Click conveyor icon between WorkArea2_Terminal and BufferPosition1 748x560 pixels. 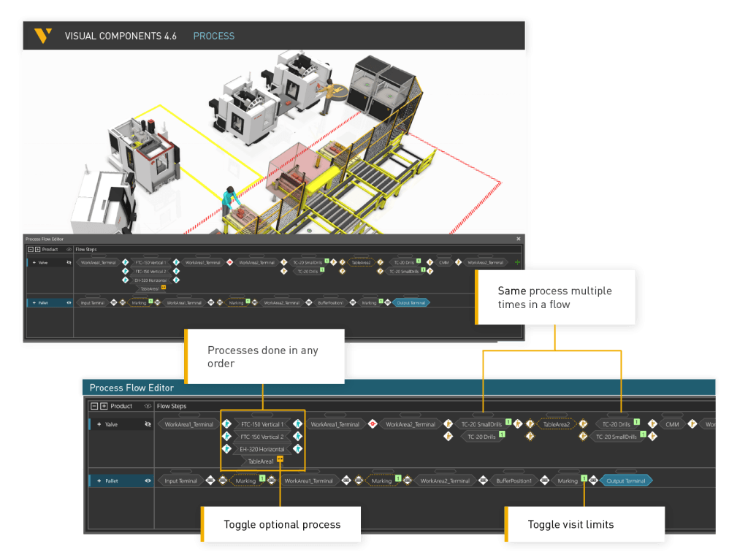point(483,481)
